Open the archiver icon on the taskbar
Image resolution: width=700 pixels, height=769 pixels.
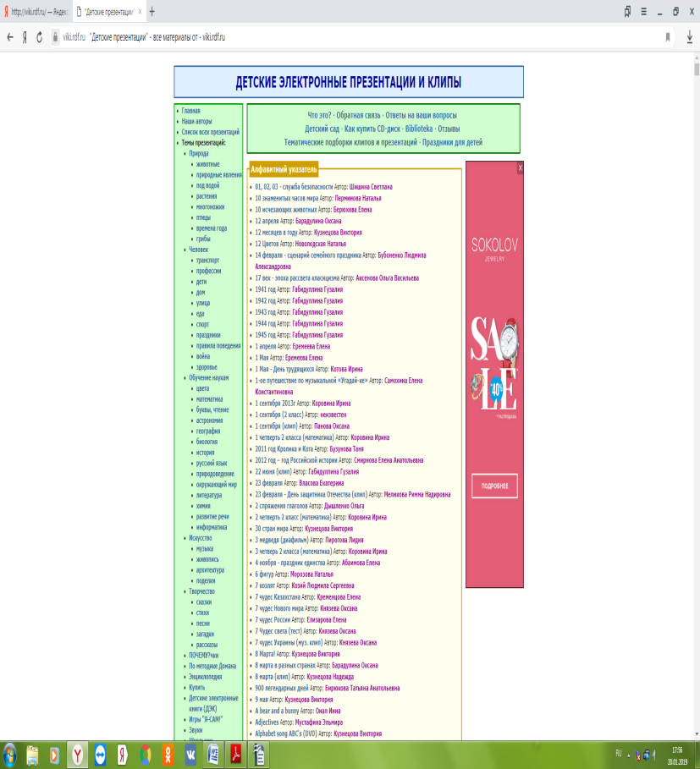click(259, 755)
